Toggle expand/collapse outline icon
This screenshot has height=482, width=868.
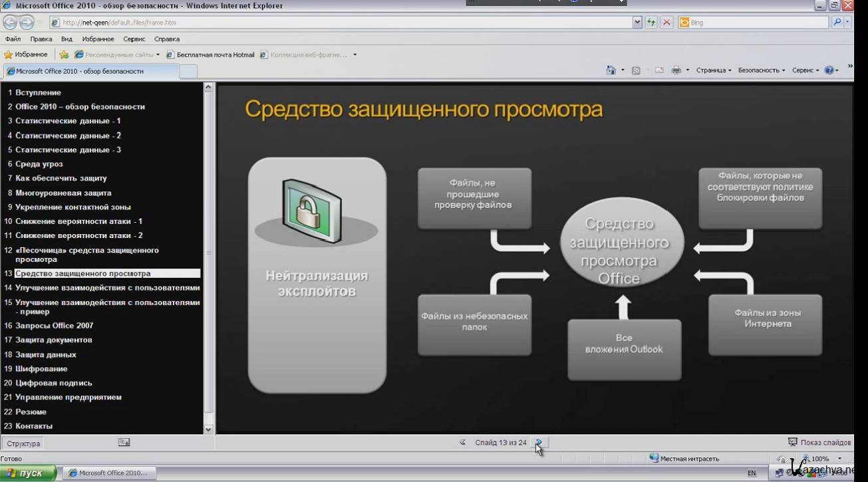pyautogui.click(x=124, y=443)
